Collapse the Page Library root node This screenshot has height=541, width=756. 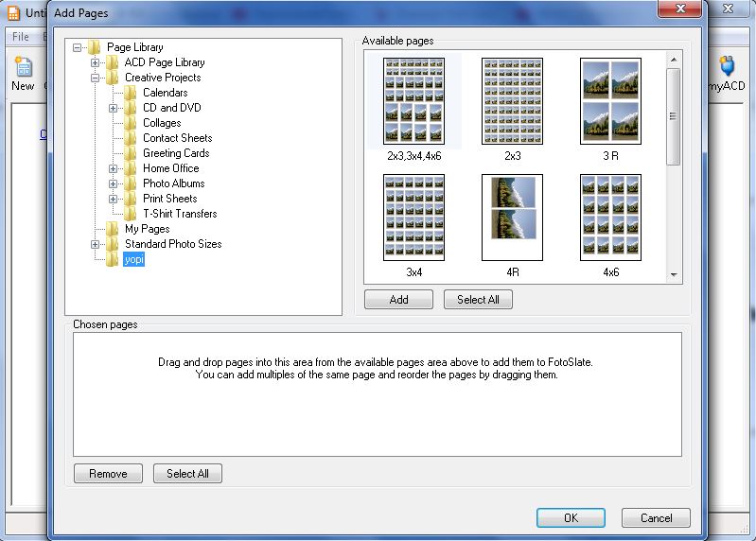[78, 47]
